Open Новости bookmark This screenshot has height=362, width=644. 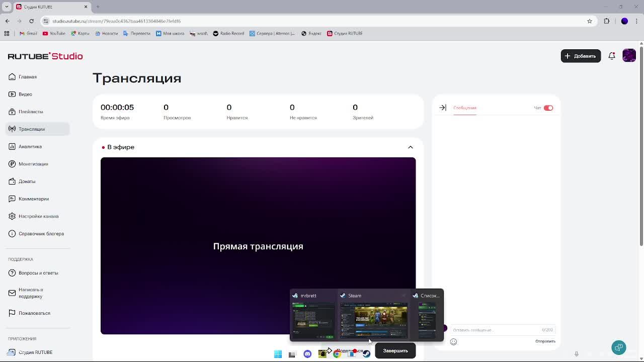click(x=106, y=33)
